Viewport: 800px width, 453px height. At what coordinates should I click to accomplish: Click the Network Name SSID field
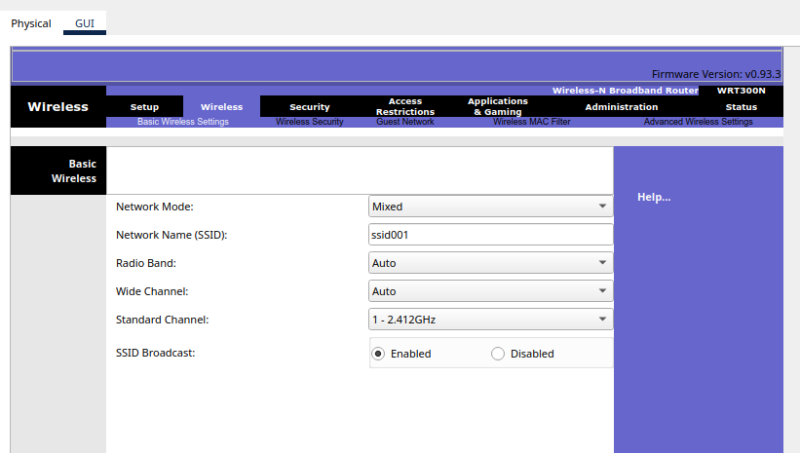tap(490, 235)
